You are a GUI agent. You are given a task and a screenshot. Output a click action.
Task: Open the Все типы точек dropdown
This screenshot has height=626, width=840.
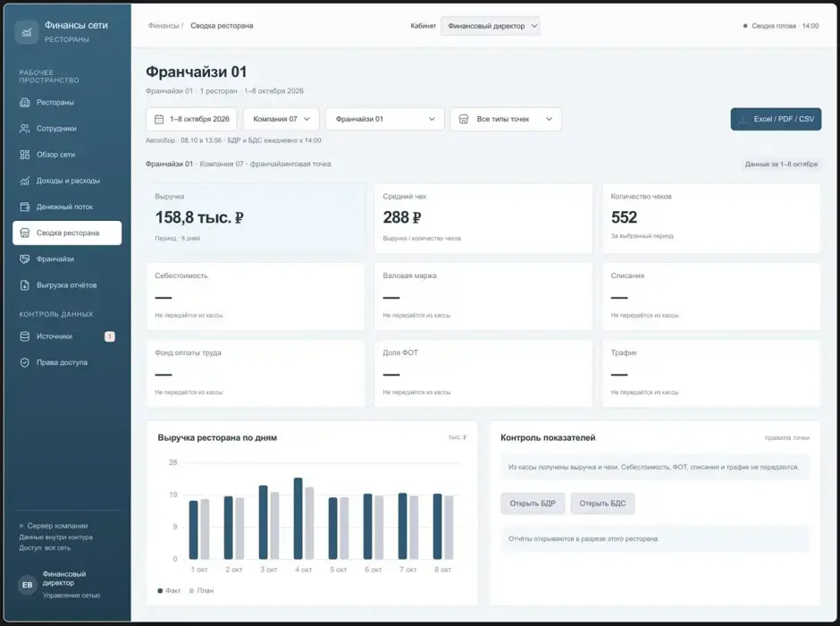(506, 119)
